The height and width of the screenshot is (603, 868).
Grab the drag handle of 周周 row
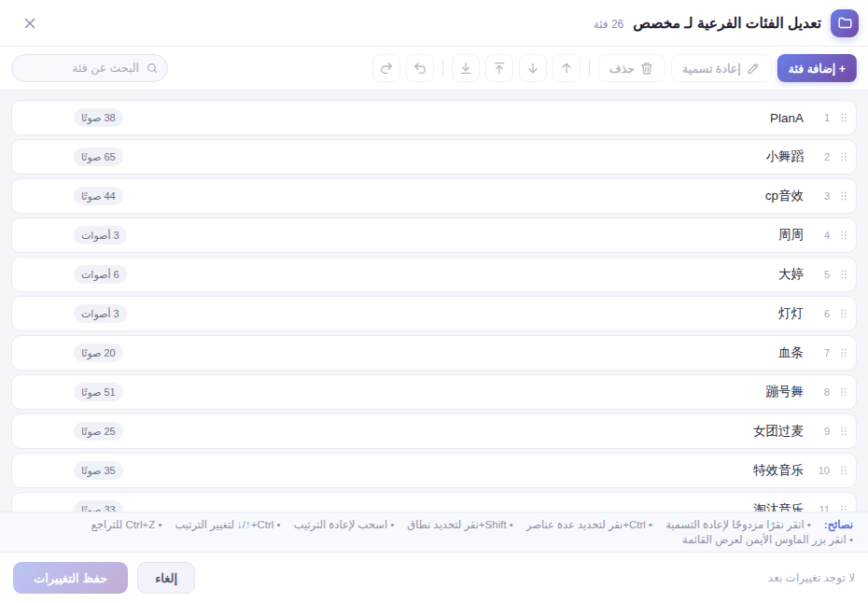pyautogui.click(x=844, y=235)
